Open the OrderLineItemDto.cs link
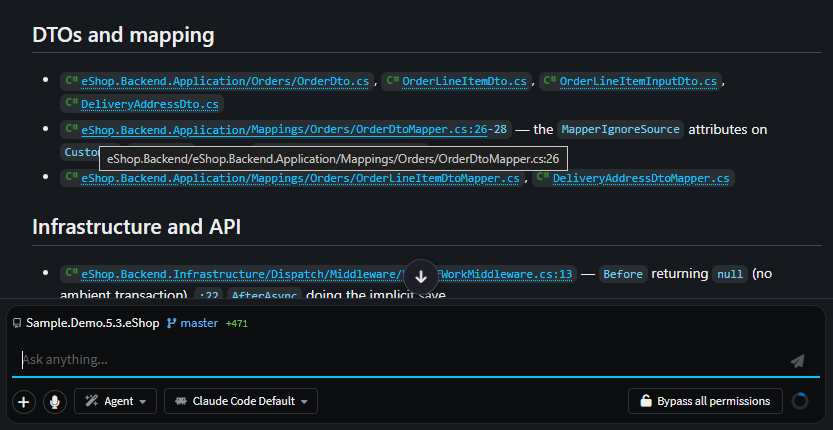833x430 pixels. click(464, 81)
